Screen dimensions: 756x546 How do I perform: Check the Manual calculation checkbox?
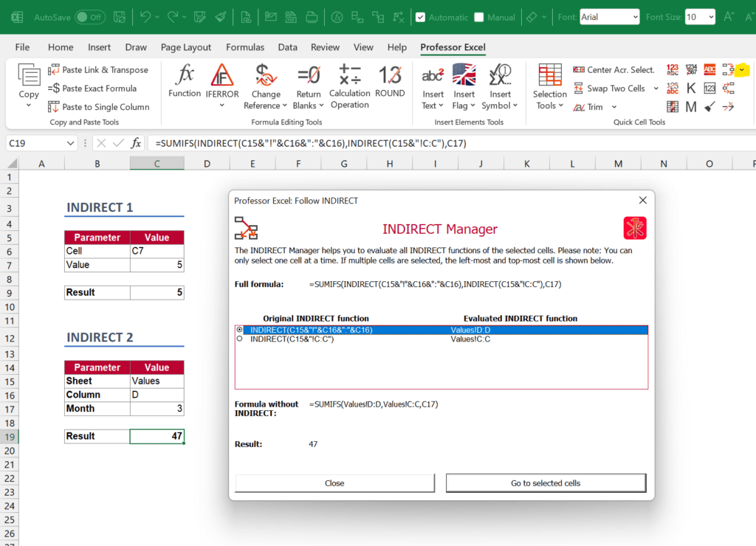click(478, 18)
